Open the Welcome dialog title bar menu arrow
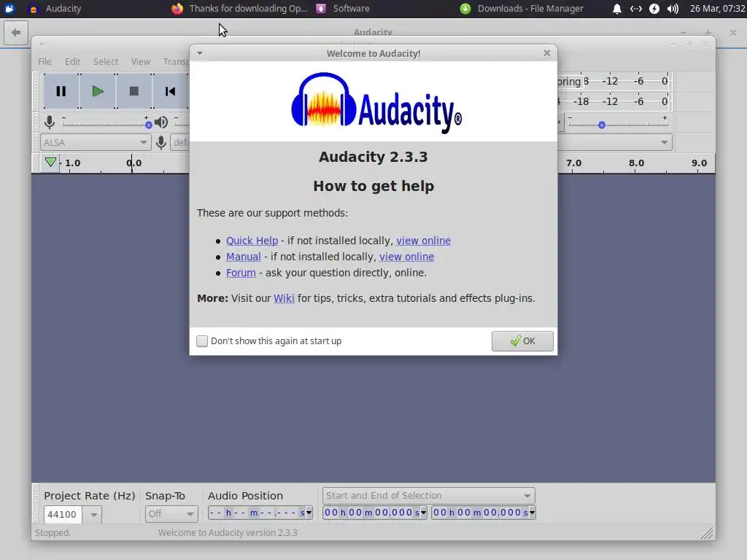 200,53
